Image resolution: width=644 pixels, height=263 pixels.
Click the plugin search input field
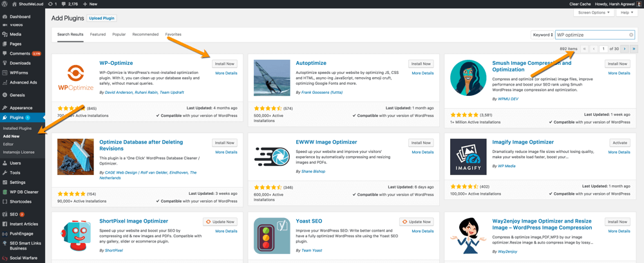[591, 35]
